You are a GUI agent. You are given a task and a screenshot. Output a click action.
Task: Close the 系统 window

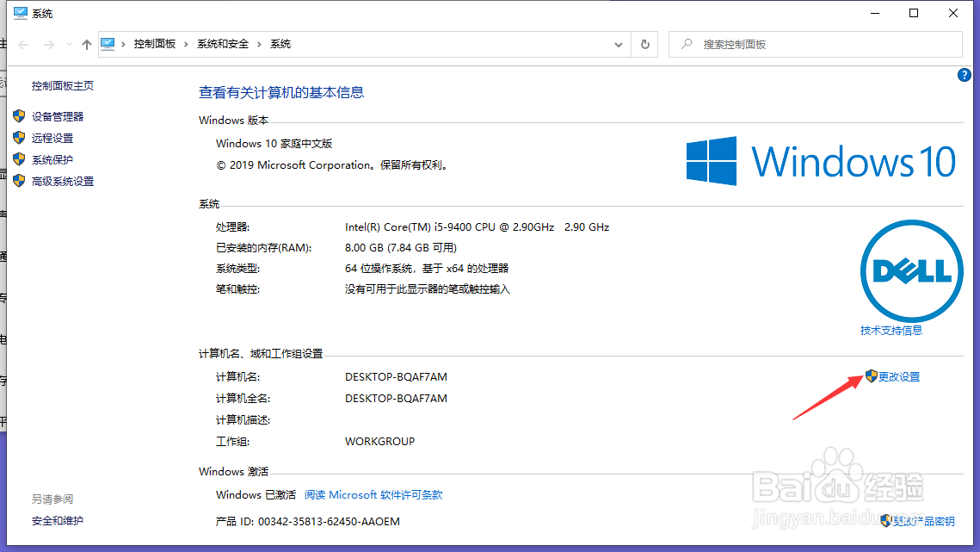[x=953, y=13]
